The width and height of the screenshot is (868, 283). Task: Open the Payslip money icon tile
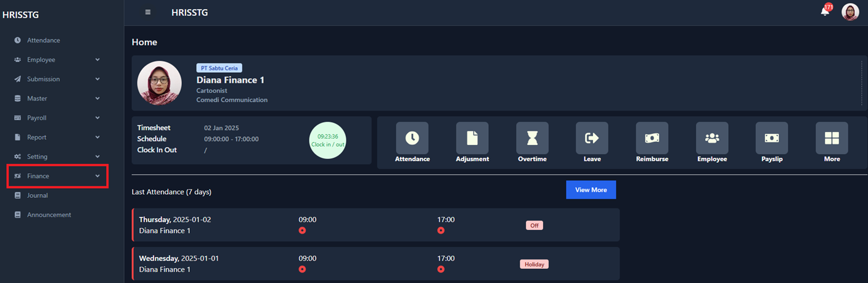772,138
